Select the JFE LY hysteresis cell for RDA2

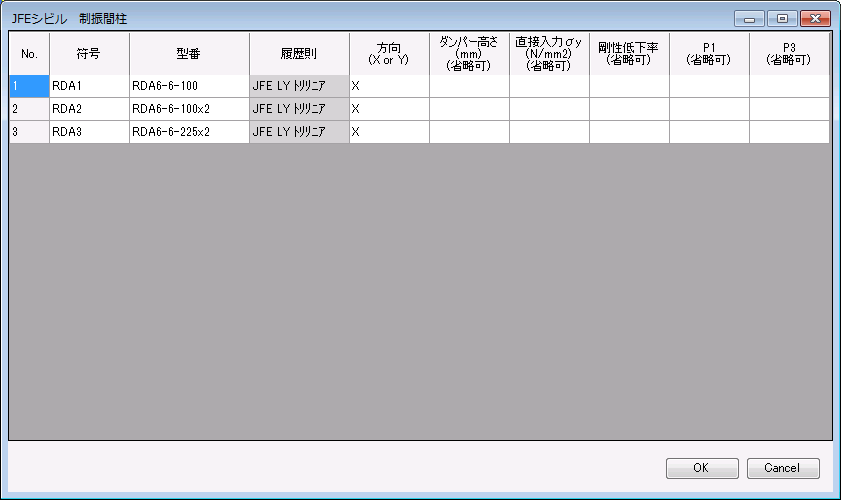[299, 109]
